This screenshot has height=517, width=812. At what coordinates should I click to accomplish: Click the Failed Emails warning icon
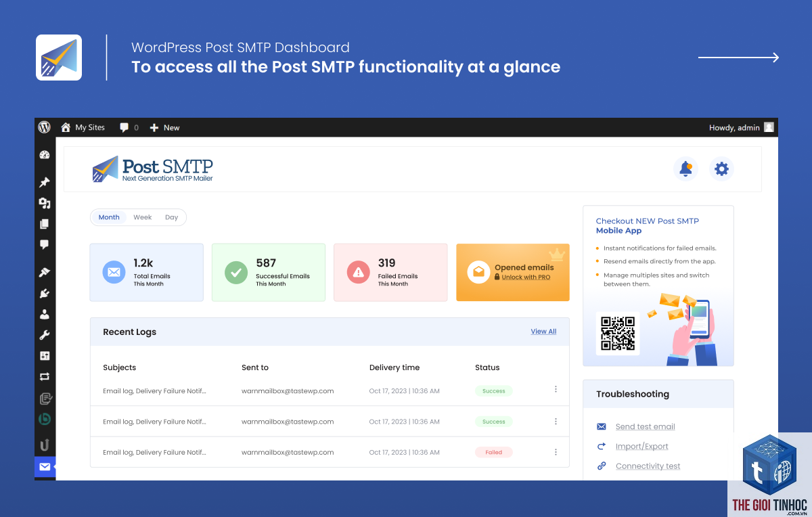coord(359,272)
